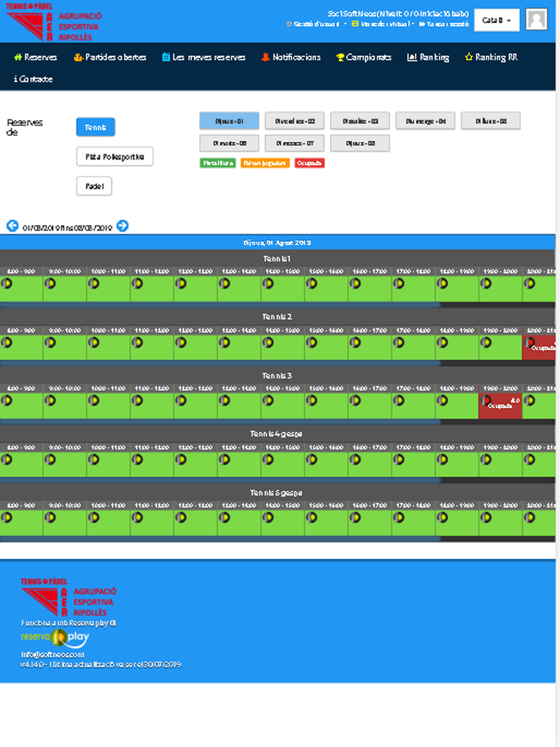The height and width of the screenshot is (747, 560).
Task: Go to next week with right arrow
Action: [122, 226]
